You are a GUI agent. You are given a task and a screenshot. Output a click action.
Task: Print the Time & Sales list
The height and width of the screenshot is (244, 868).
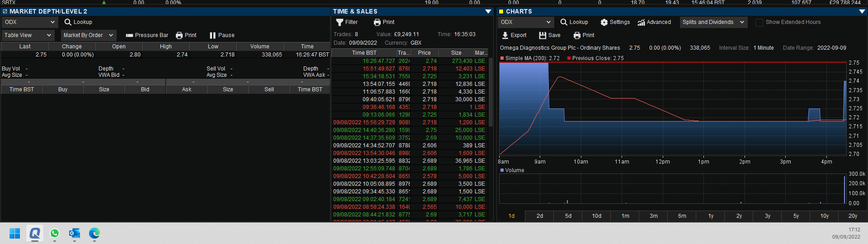(x=384, y=22)
